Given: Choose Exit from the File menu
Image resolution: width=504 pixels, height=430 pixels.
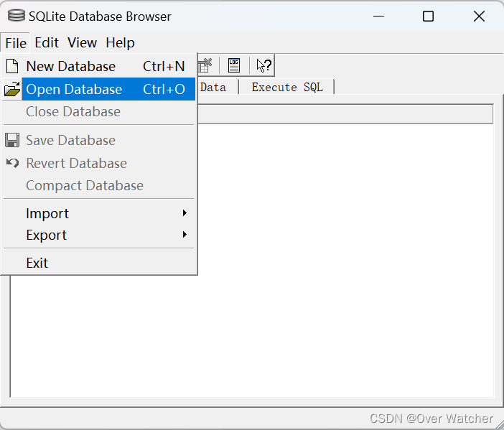Looking at the screenshot, I should pos(99,263).
